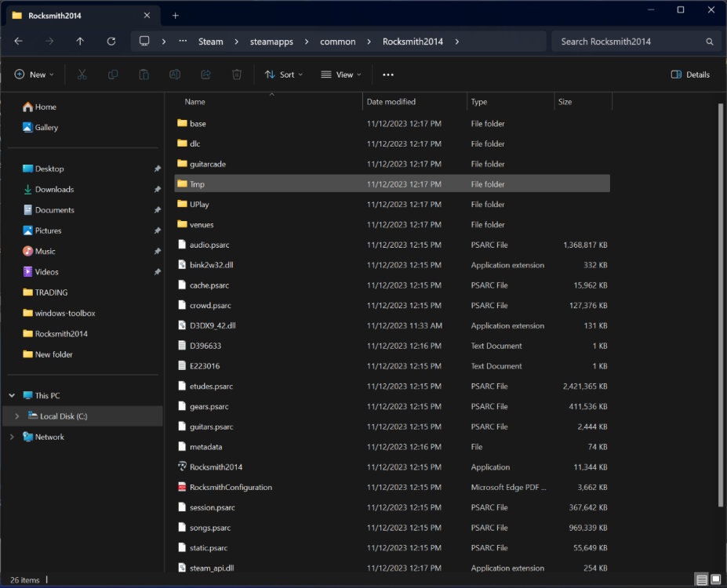727x588 pixels.
Task: Switch to details list view in status bar
Action: tap(701, 579)
